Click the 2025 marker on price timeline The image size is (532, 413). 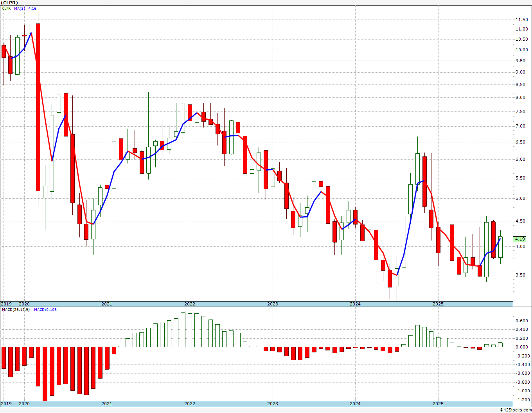(x=438, y=304)
